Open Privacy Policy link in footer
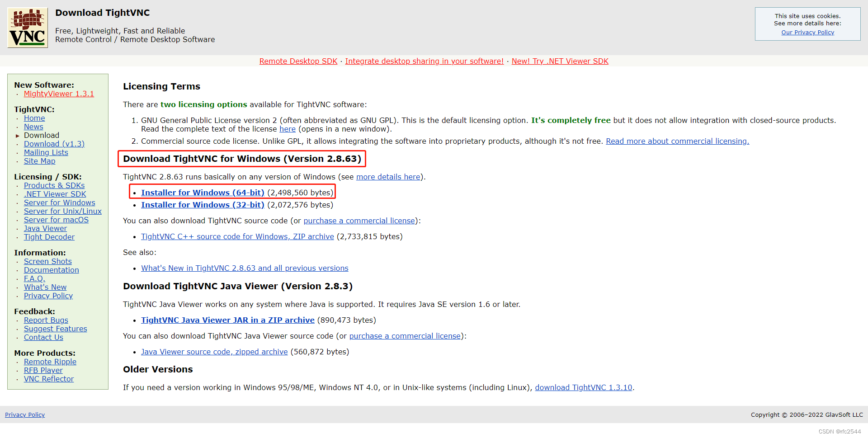This screenshot has height=438, width=868. [25, 414]
